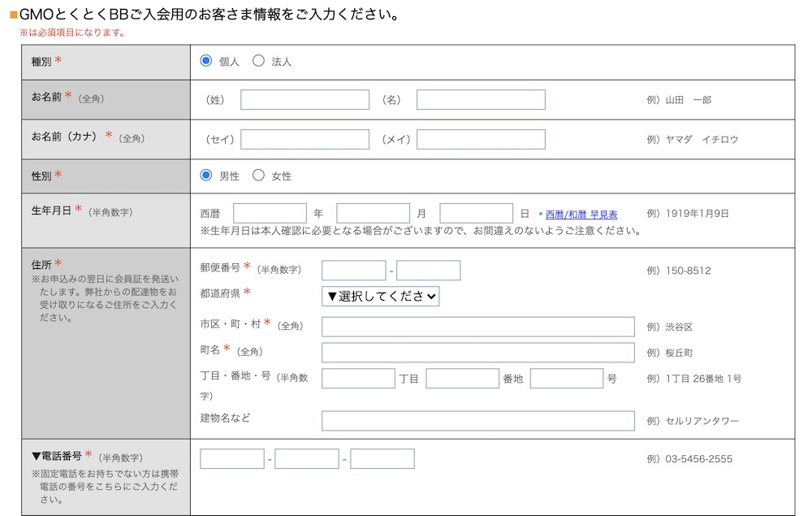
Task: Choose 男性 as gender
Action: [x=206, y=175]
